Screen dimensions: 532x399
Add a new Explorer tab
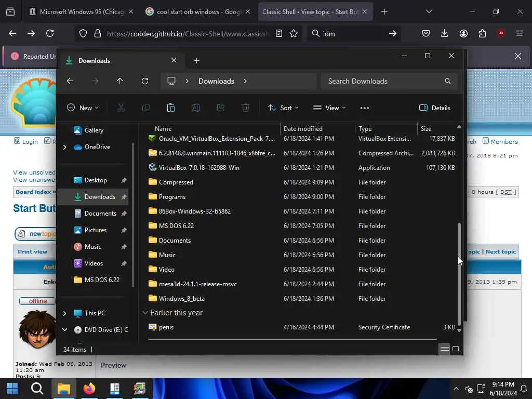[x=196, y=61]
